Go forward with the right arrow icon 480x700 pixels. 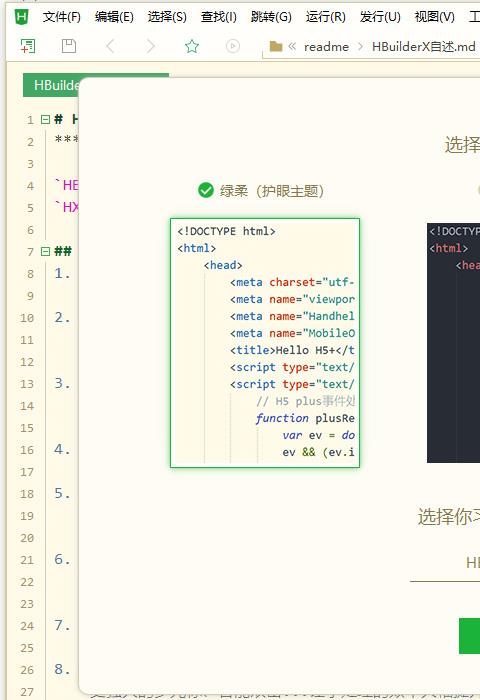[151, 46]
